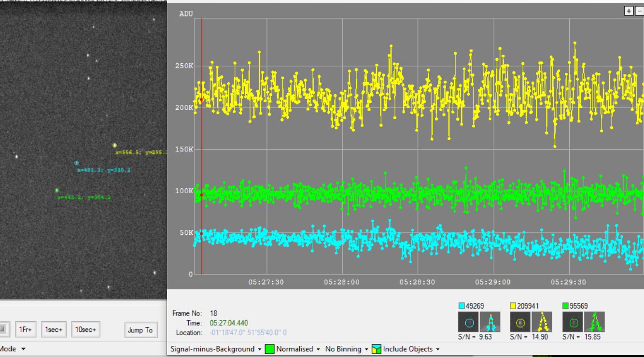Click the yellow star aperture thumbnail

(x=519, y=322)
